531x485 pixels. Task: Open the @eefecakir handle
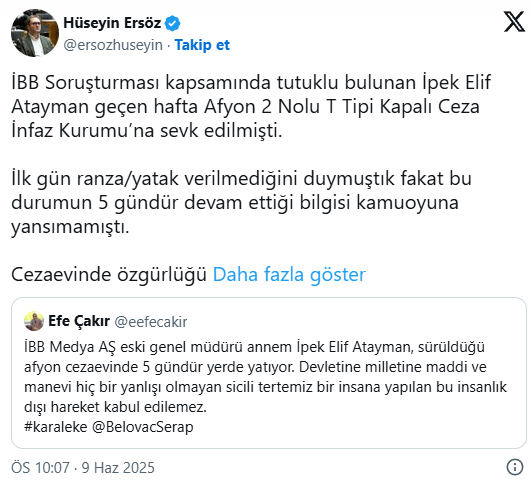151,322
